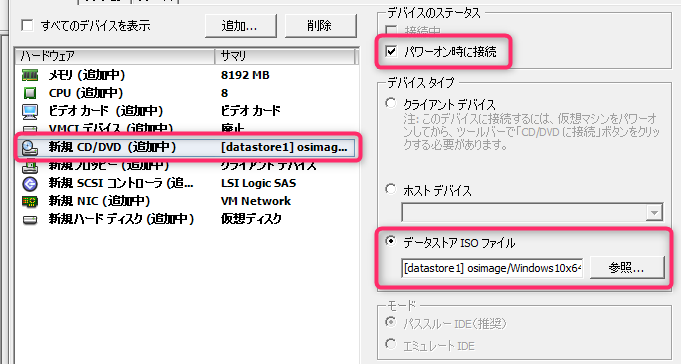The width and height of the screenshot is (681, 364).
Task: Click the VM Network summary value
Action: point(256,201)
